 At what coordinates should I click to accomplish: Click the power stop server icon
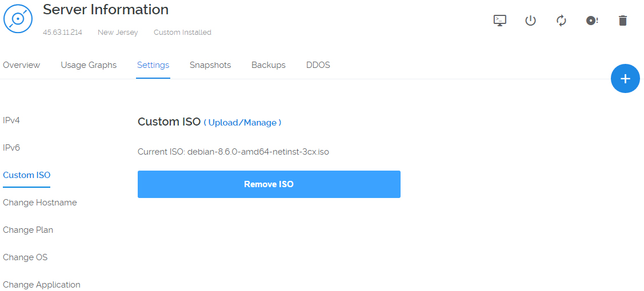click(x=530, y=21)
